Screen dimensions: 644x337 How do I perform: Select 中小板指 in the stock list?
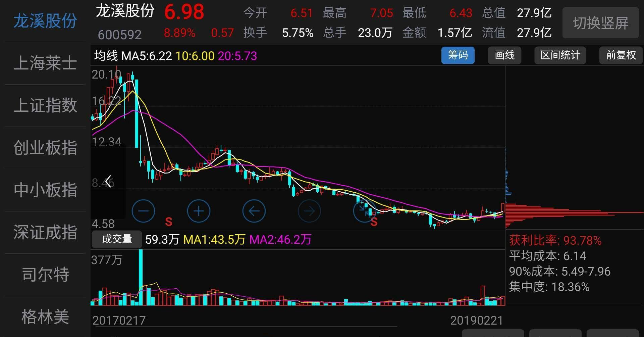click(45, 190)
